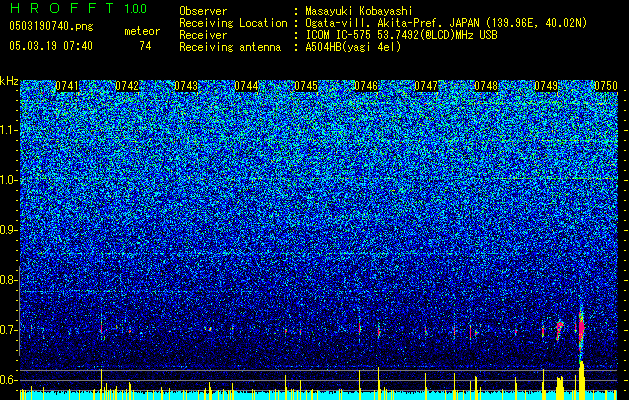Click the meteor count value 74

pos(145,46)
